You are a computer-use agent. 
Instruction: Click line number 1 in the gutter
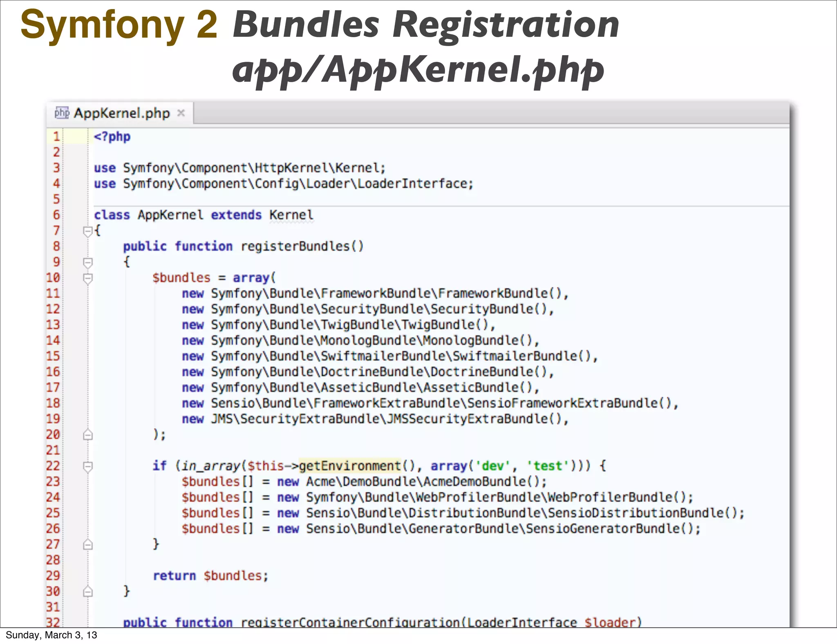[x=56, y=136]
